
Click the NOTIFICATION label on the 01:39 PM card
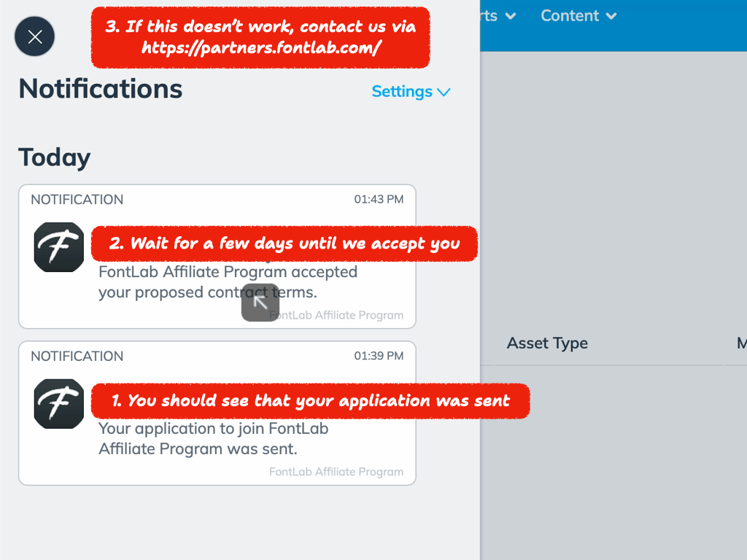point(77,356)
